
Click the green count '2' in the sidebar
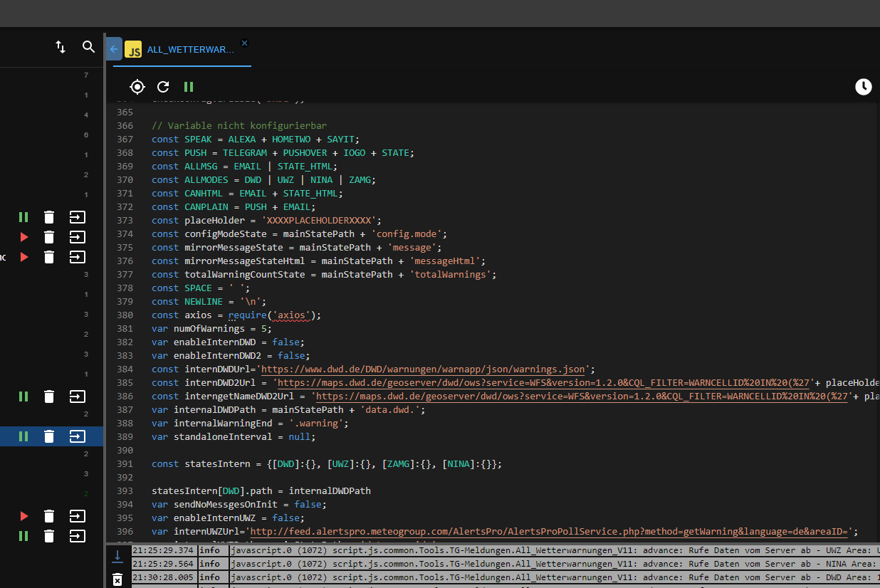[x=86, y=493]
